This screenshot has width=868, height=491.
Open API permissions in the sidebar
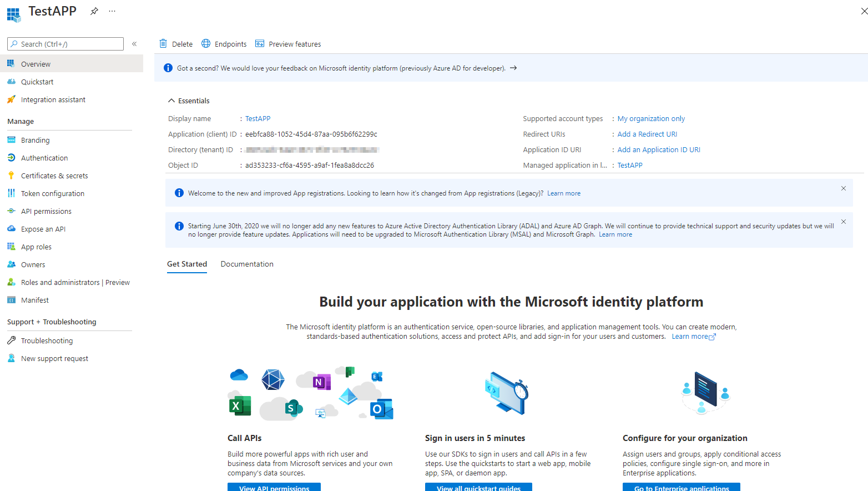(46, 211)
